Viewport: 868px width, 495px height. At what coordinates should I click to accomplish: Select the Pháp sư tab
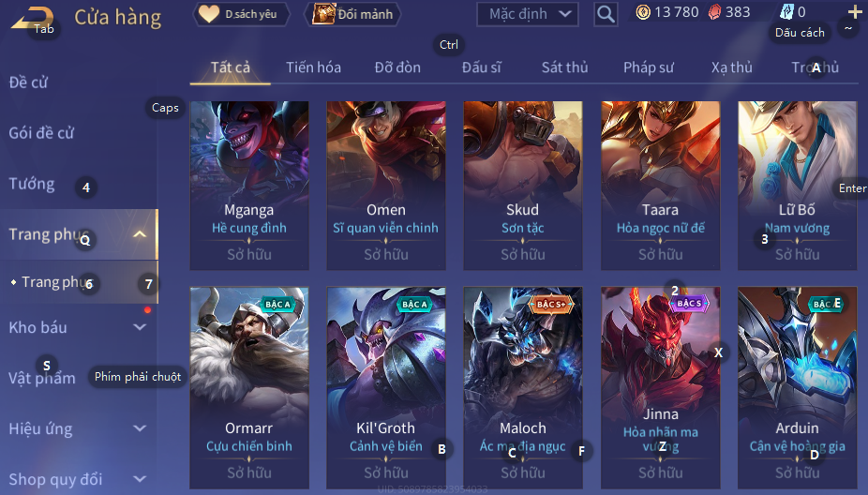click(649, 67)
